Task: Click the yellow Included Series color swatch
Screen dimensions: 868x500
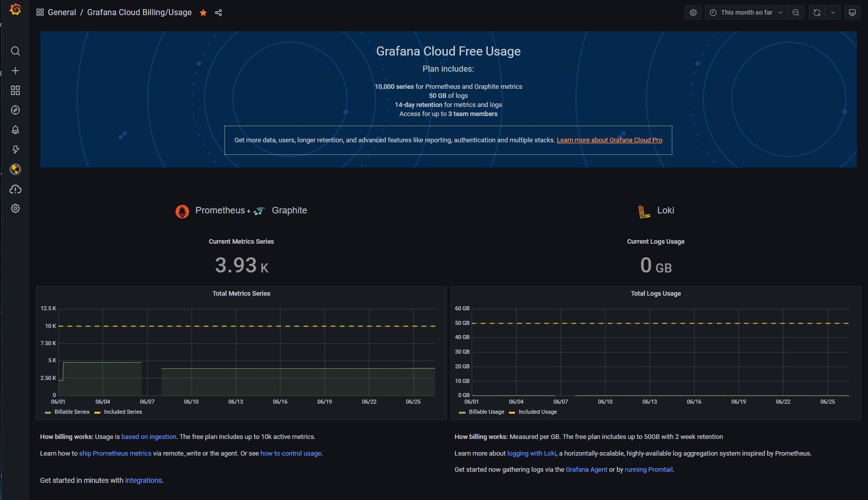Action: (x=97, y=413)
